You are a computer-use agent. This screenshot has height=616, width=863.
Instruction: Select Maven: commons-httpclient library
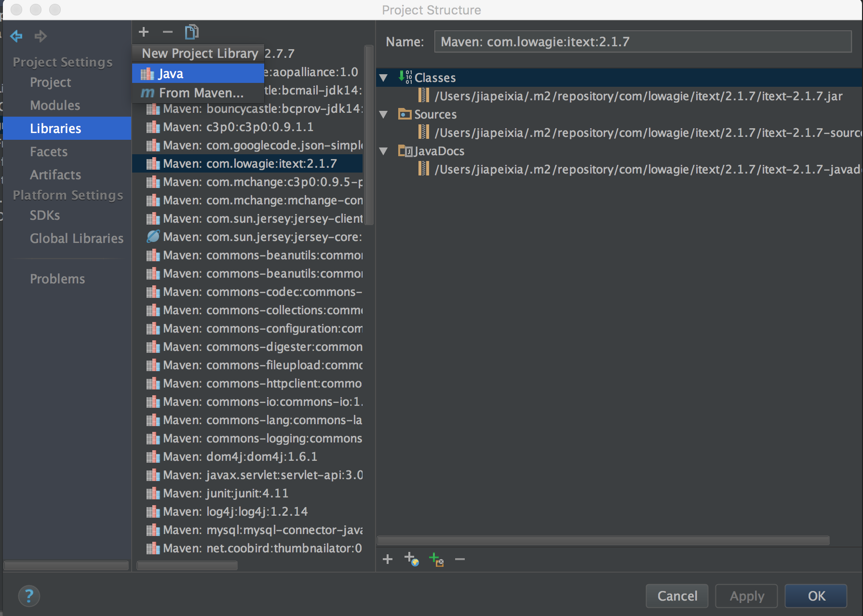coord(247,383)
